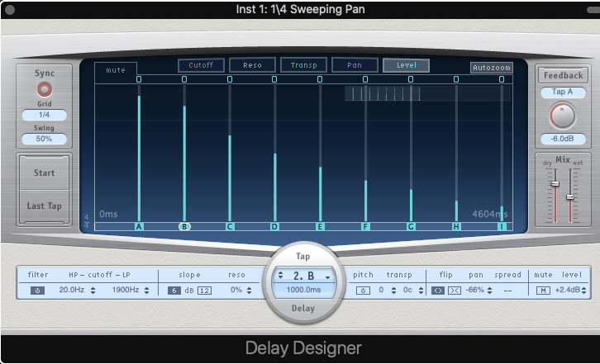Screen dimensions: 600x364
Task: Toggle mute circle above tap E
Action: [x=320, y=79]
